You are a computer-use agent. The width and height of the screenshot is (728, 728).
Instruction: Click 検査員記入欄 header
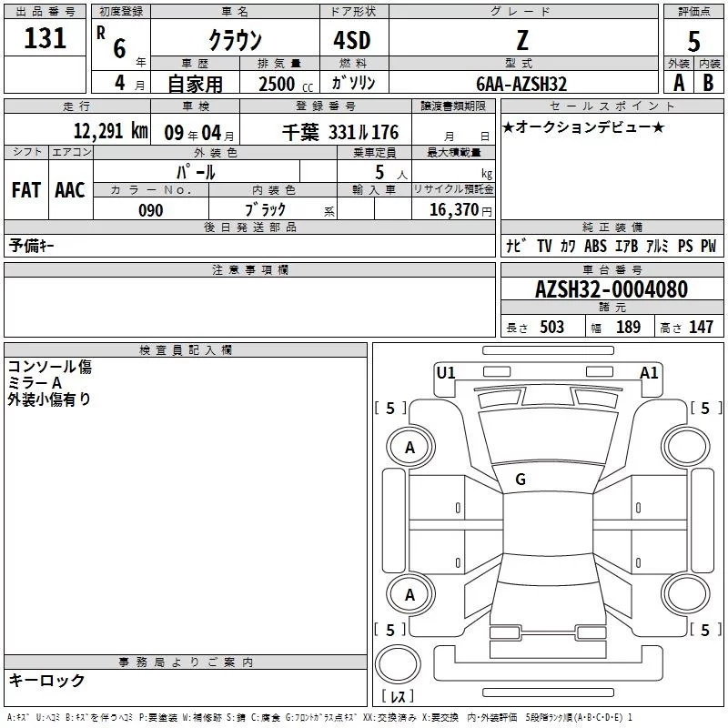tap(186, 350)
